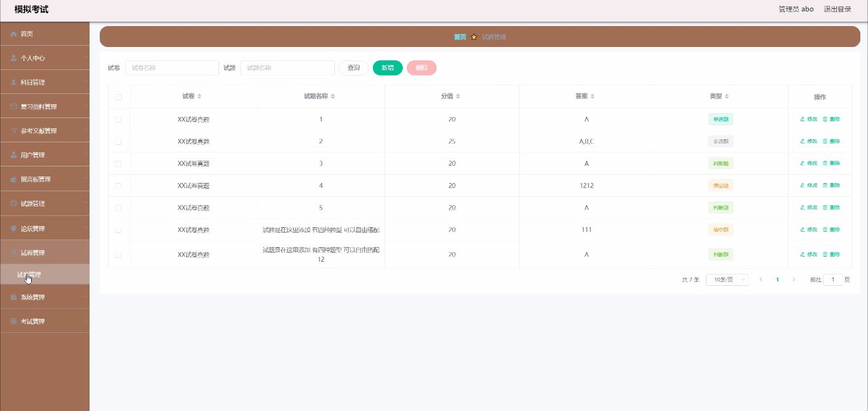Sort by 试卷 column sort arrows
The width and height of the screenshot is (868, 411).
click(x=200, y=97)
